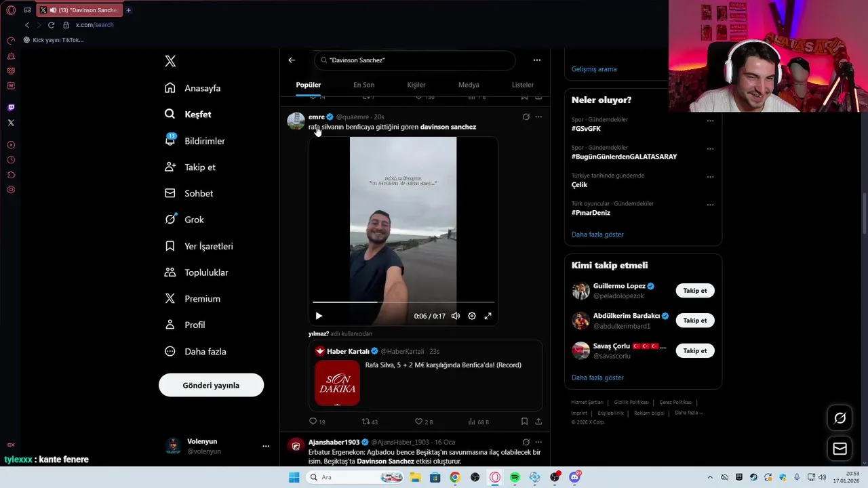Toggle video fullscreen
Screen dimensions: 868x488
pos(488,316)
